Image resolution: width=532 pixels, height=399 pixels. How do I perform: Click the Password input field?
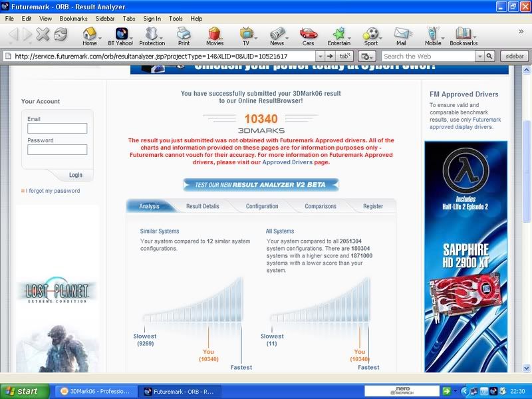click(57, 149)
